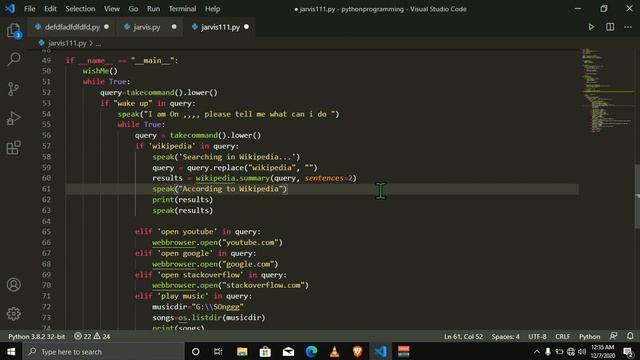The width and height of the screenshot is (640, 360).
Task: Open the errors and warnings count
Action: click(x=92, y=336)
